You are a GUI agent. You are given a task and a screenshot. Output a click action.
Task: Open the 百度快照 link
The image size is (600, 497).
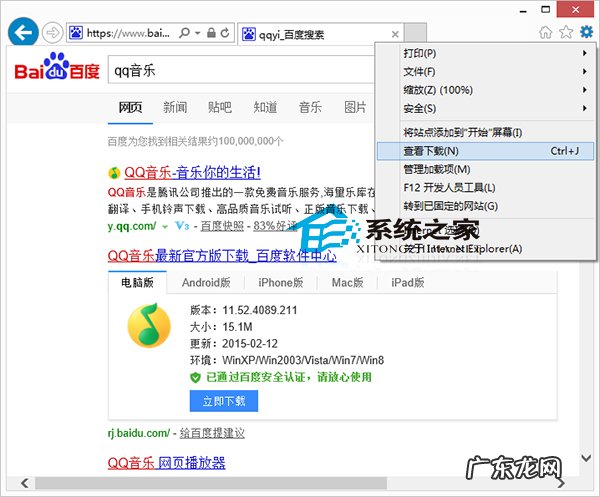(x=222, y=226)
